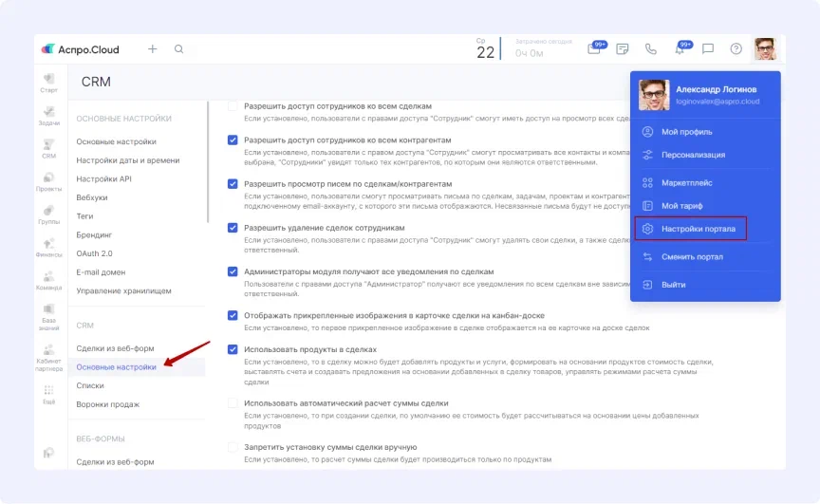This screenshot has height=504, width=820.
Task: Open Финансы module in the sidebar
Action: click(48, 247)
